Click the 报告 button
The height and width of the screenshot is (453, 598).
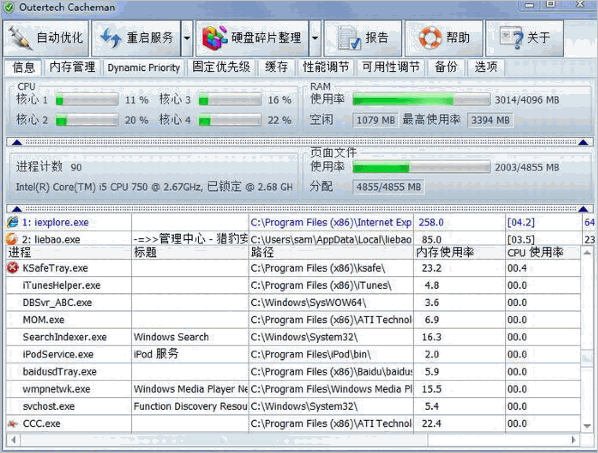[x=363, y=38]
